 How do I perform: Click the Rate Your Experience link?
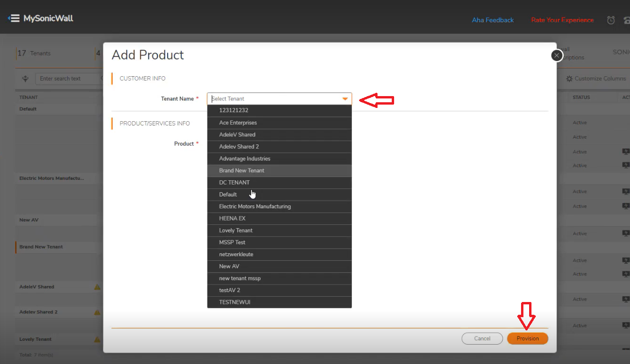tap(562, 20)
